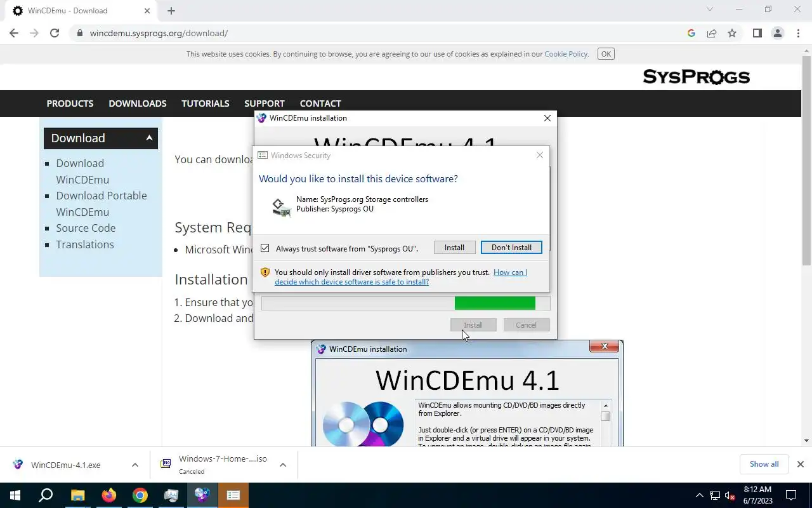
Task: Uncheck Always trust software from Sysprogs OU
Action: [x=265, y=248]
